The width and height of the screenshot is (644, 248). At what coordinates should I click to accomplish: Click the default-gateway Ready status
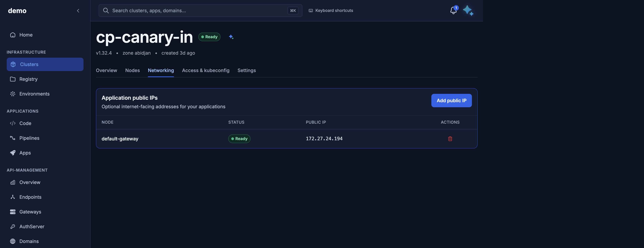[x=239, y=139]
